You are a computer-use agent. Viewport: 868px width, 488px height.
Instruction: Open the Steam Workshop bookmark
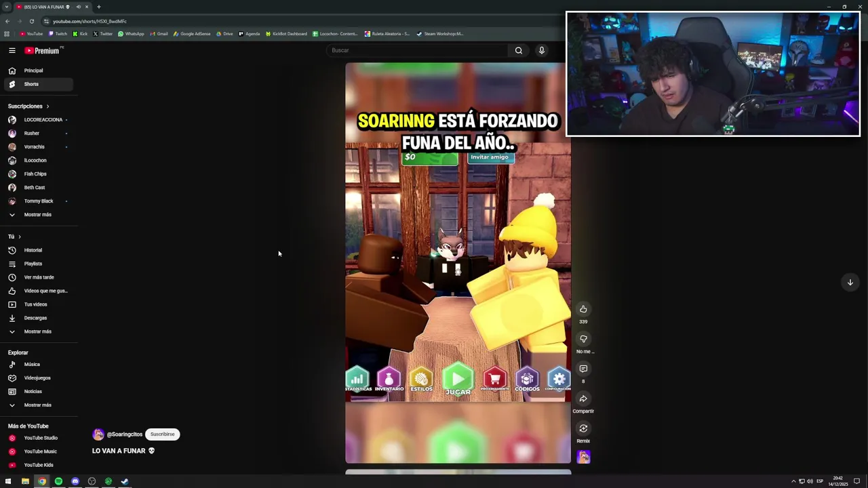pyautogui.click(x=440, y=34)
